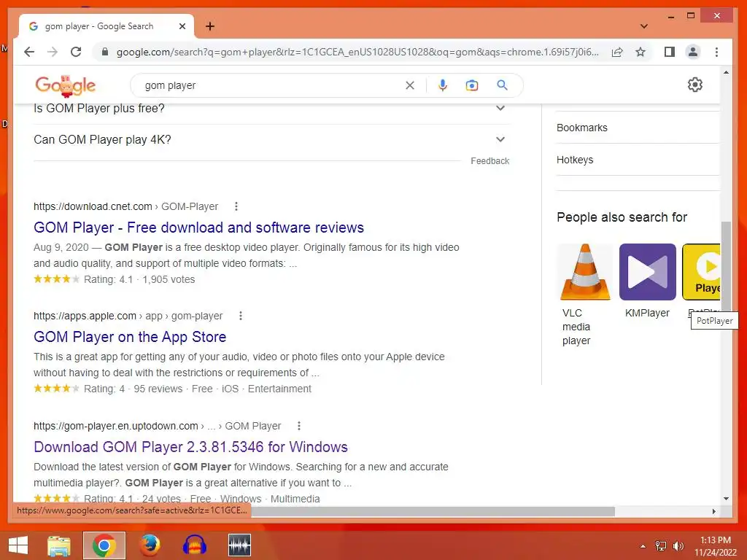Submit search with magnifier icon

pyautogui.click(x=502, y=85)
